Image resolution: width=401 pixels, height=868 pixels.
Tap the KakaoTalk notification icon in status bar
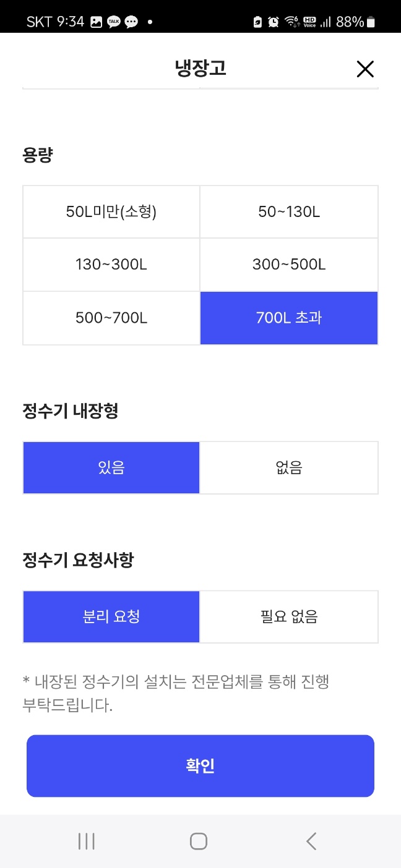click(113, 22)
